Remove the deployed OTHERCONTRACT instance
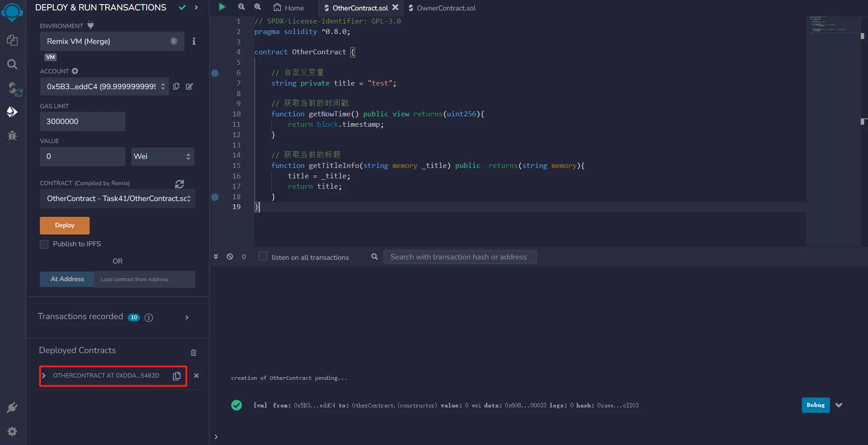Image resolution: width=868 pixels, height=445 pixels. point(196,376)
